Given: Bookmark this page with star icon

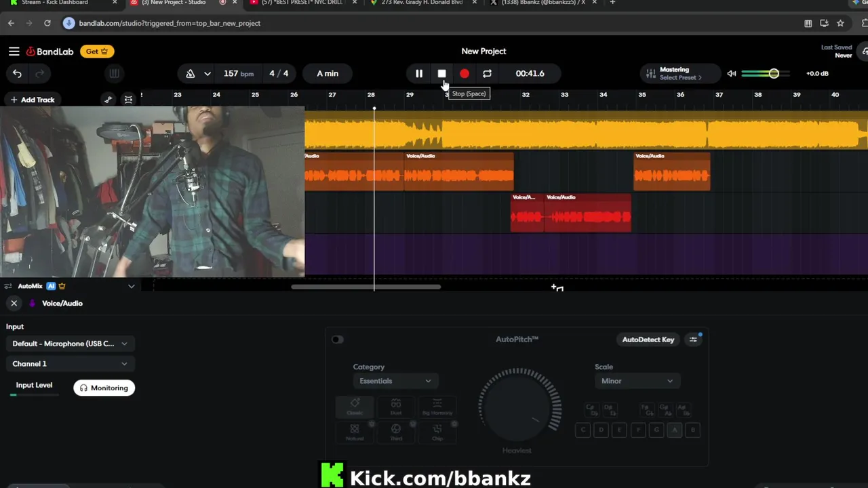Looking at the screenshot, I should tap(840, 23).
